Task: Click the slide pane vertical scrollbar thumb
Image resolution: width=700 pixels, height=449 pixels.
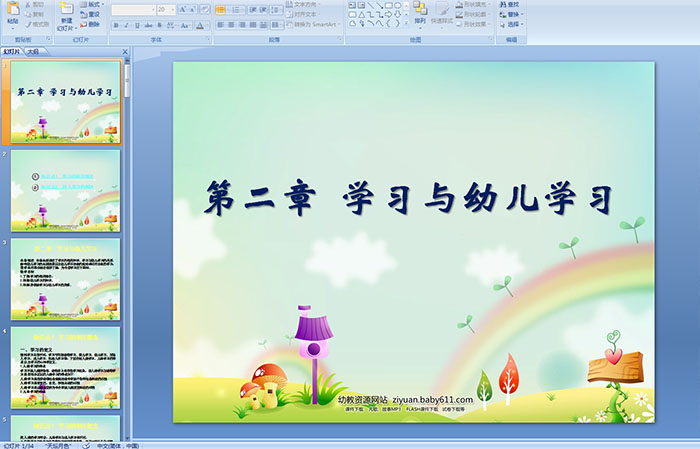Action: [127, 81]
